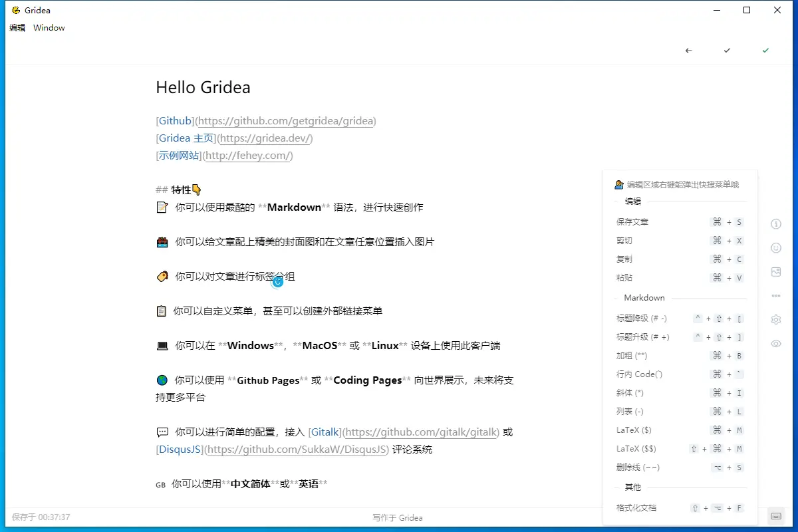Click the github.com/gitalk/gitalk URL
This screenshot has height=532, width=798.
pyautogui.click(x=422, y=432)
